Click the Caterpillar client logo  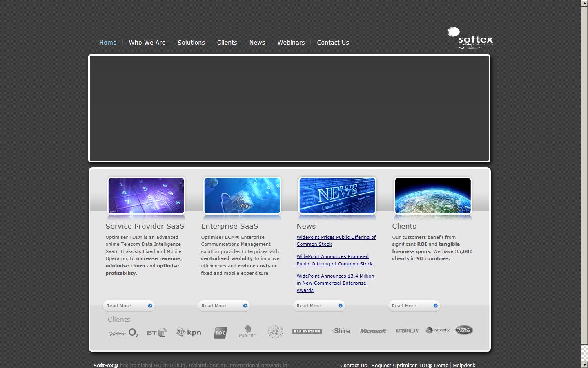407,331
